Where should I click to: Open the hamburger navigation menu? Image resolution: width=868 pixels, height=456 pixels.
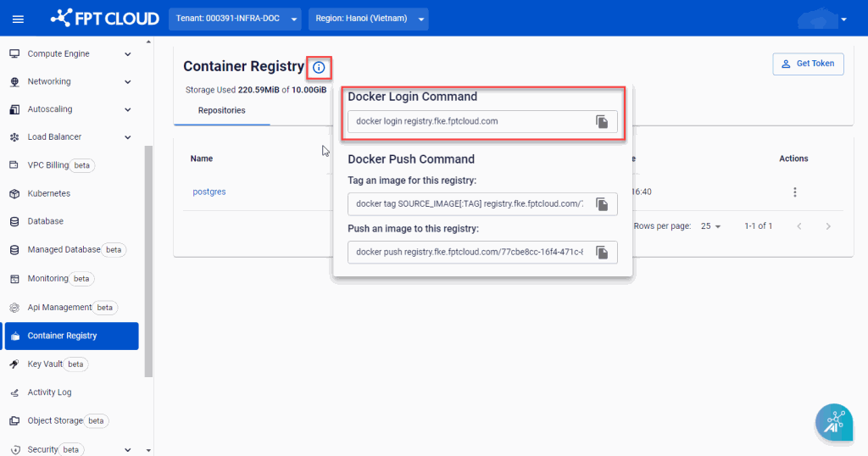tap(19, 19)
